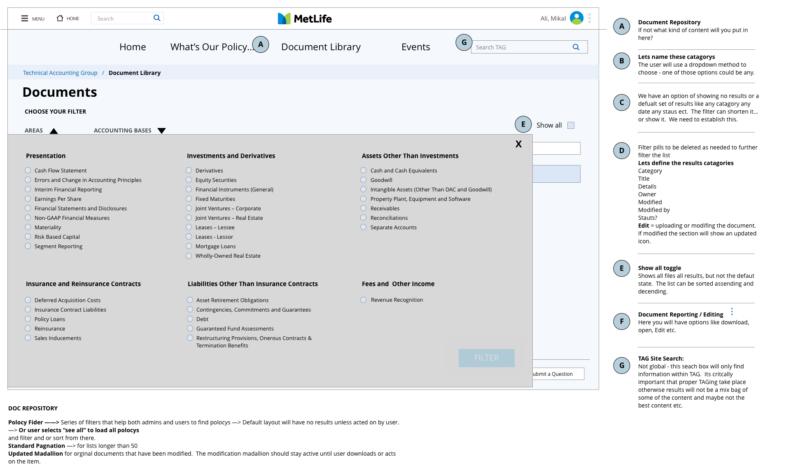Click the three dots beside Document Reporting / Editing
The image size is (800, 475).
(x=732, y=311)
